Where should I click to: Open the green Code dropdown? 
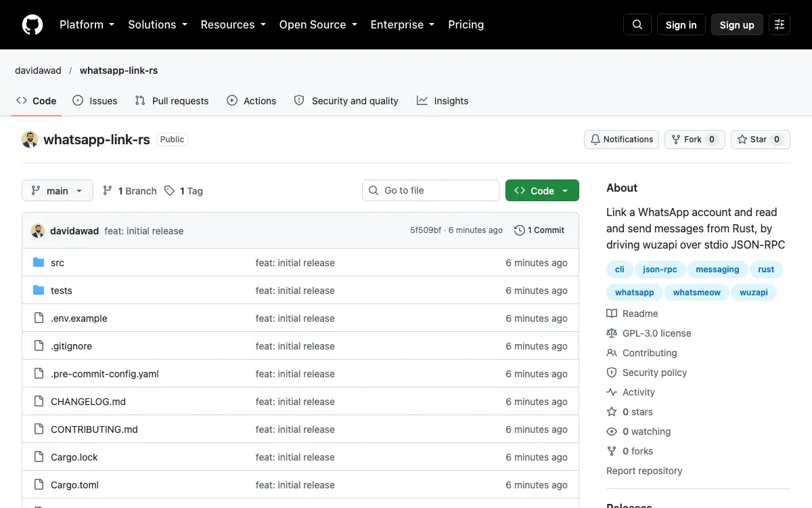pyautogui.click(x=542, y=190)
